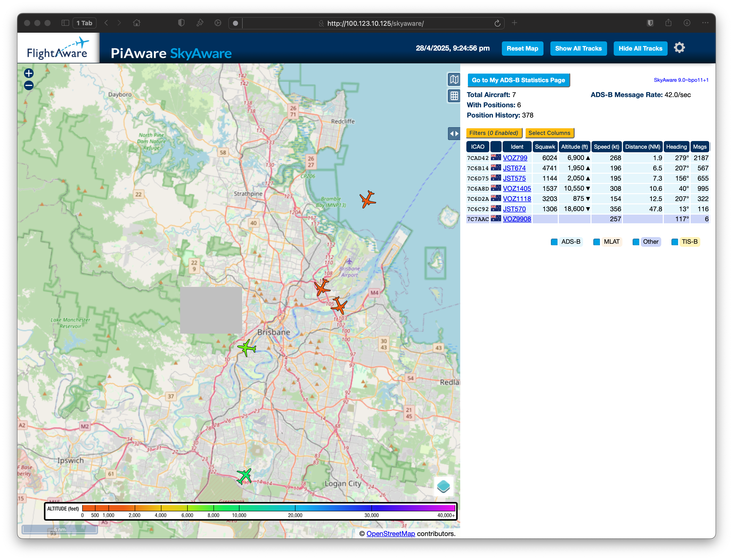This screenshot has height=560, width=733.
Task: Click the shield privacy icon in toolbar
Action: [x=181, y=23]
